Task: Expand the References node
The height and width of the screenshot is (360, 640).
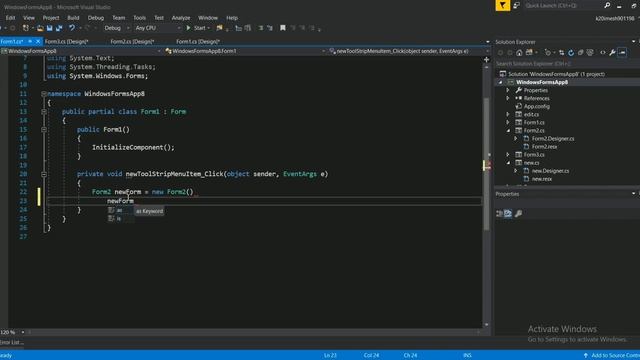Action: 508,98
